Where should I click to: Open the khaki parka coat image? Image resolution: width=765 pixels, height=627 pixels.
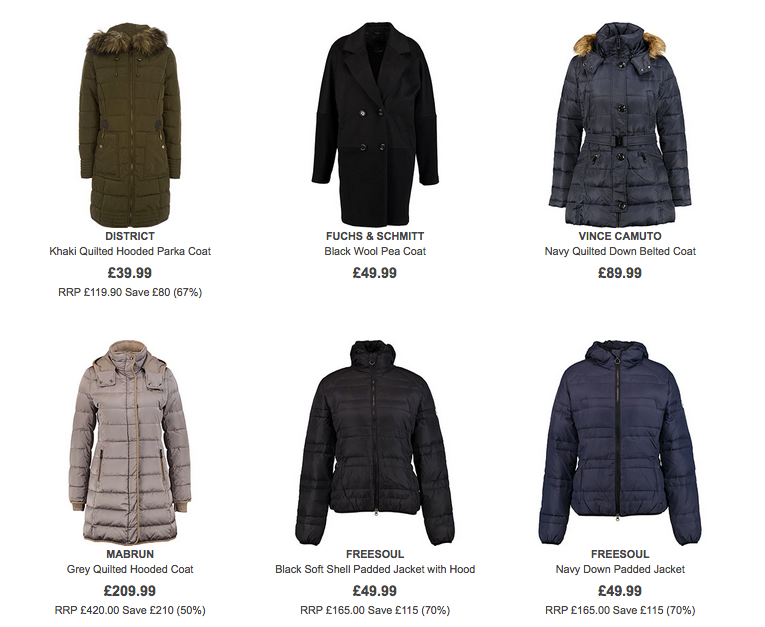[x=130, y=124]
